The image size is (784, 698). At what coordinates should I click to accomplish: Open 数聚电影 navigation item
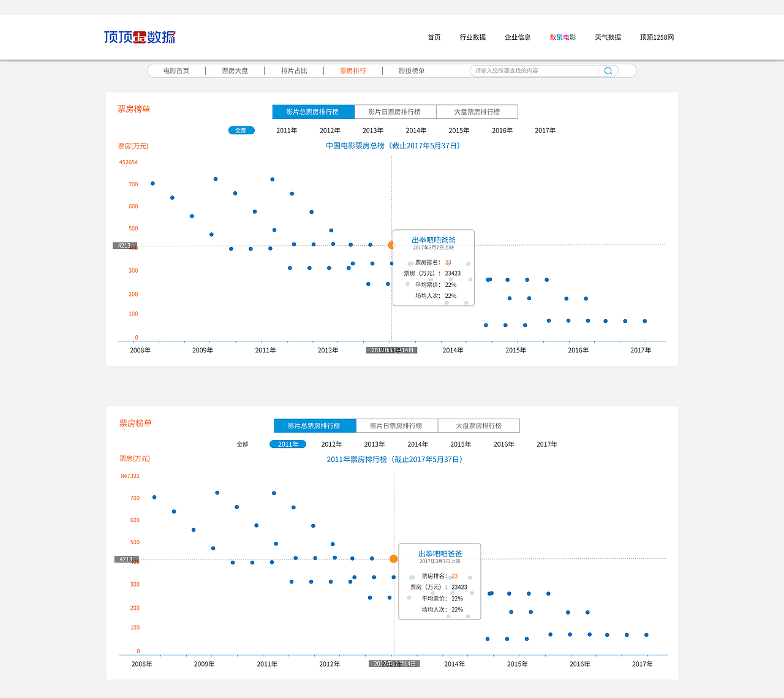point(563,37)
